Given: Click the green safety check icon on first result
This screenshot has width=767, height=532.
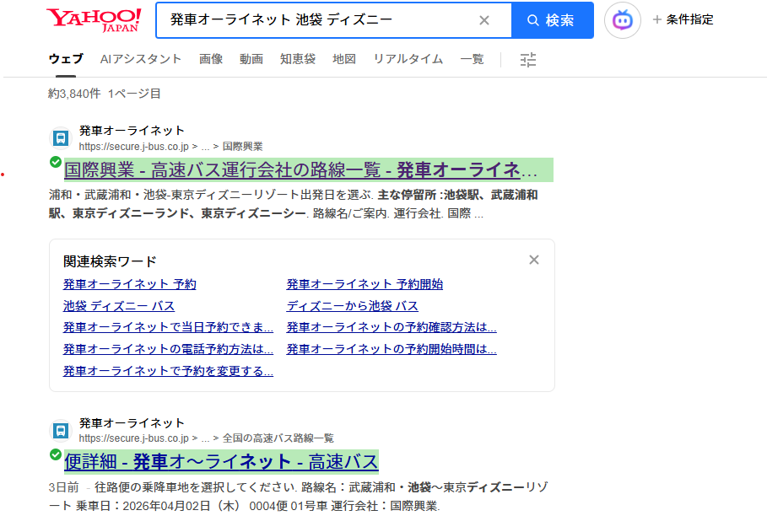Looking at the screenshot, I should 54,162.
